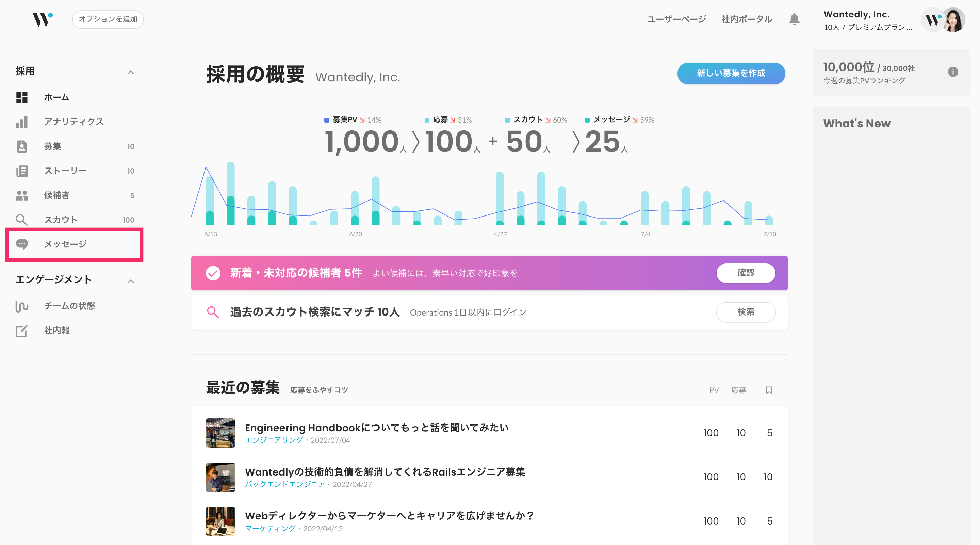The width and height of the screenshot is (980, 545).
Task: Open the 社内ポータル link
Action: point(747,19)
